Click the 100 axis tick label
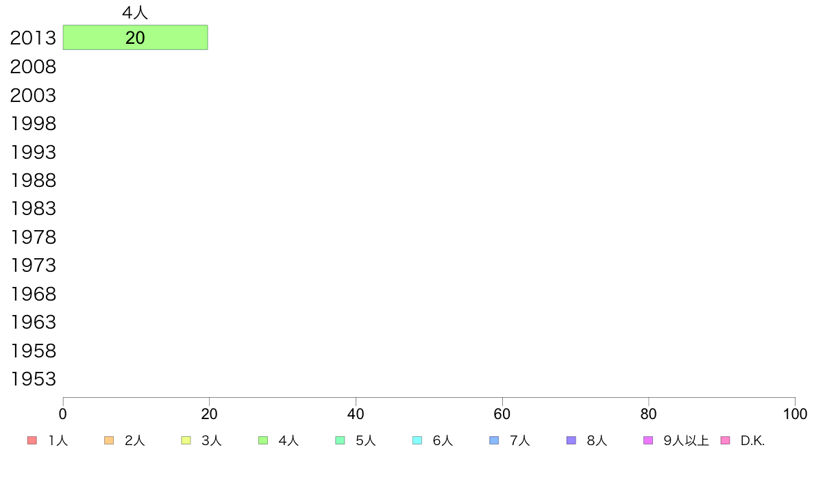814x504 pixels. coord(795,414)
